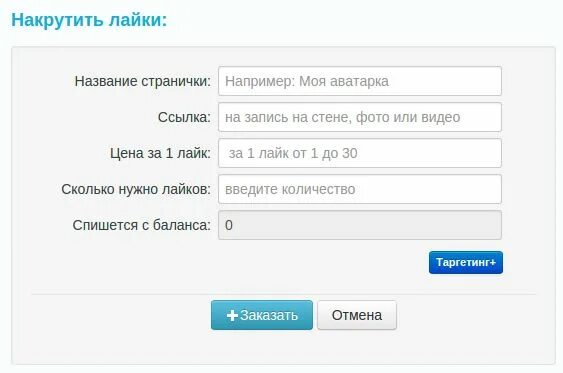Click empty gray panel area below Отмена
This screenshot has height=373, width=563.
coord(357,348)
